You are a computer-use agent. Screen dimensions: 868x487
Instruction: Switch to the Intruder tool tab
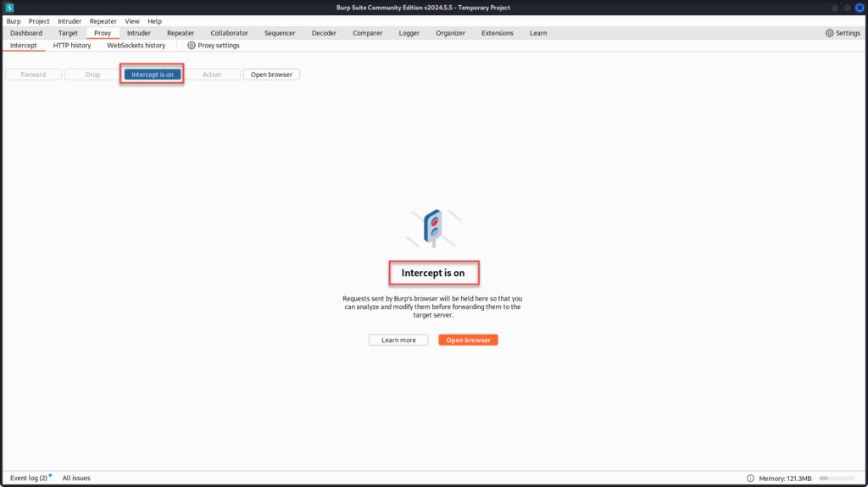coord(138,33)
